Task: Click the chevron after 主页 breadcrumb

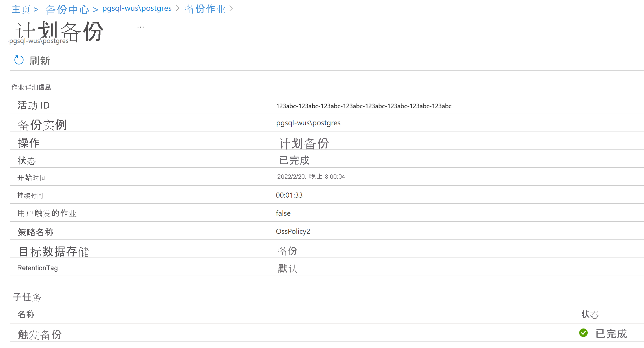Action: [x=37, y=9]
